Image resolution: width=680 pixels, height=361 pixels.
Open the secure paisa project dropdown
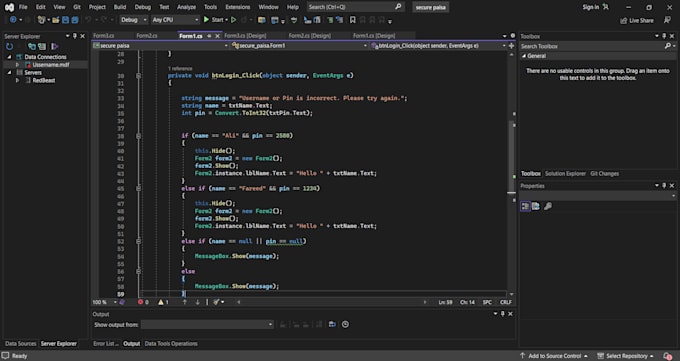(x=161, y=46)
